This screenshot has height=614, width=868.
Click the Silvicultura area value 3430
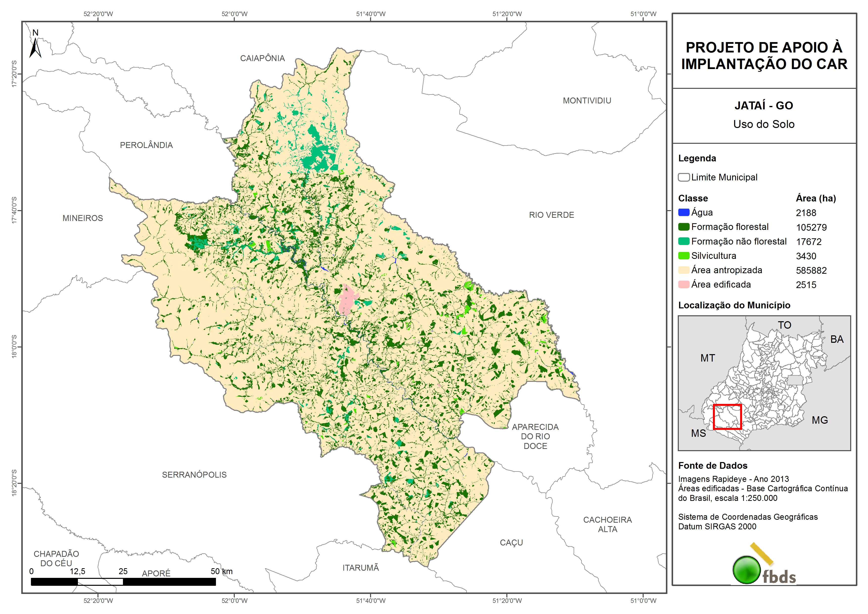(806, 256)
